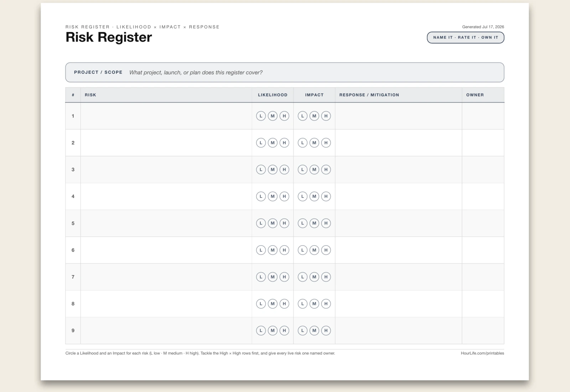
Task: Select Impact L for risk 7
Action: [302, 277]
